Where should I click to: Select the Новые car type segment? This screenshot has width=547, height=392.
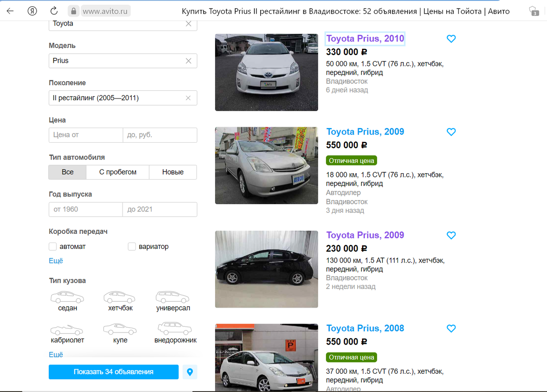(173, 172)
